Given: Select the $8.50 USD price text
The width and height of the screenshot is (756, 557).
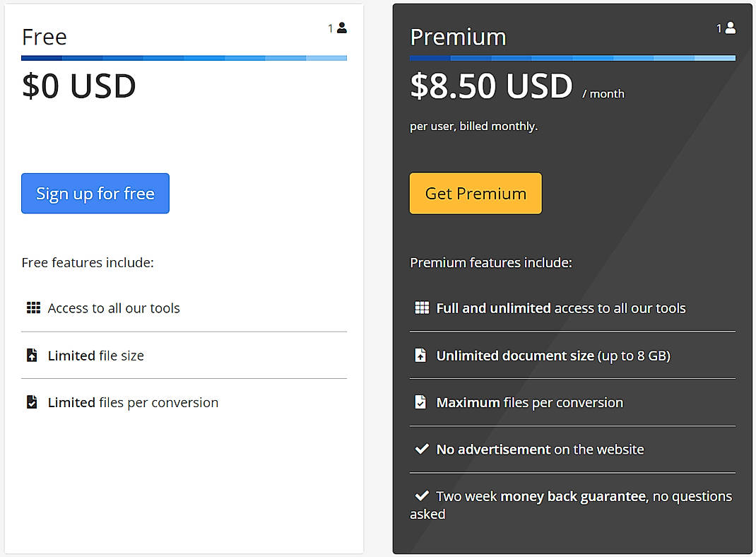Looking at the screenshot, I should [491, 86].
